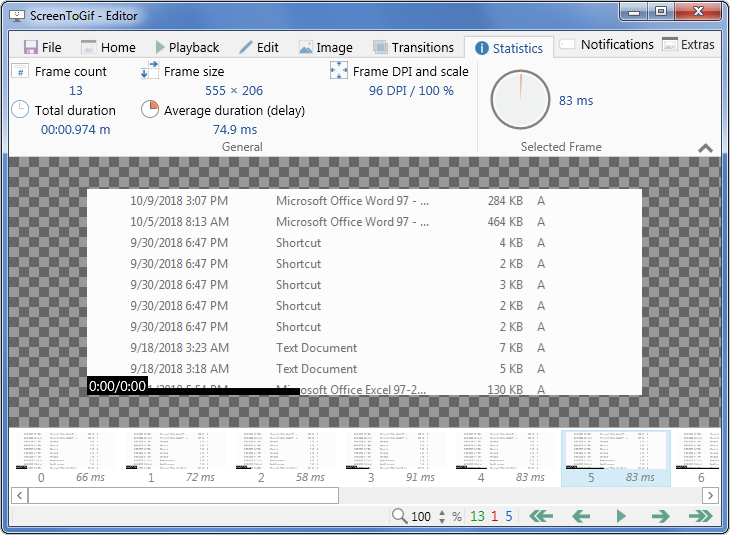Click the horizontal frame list scrollbar thumb

click(183, 495)
